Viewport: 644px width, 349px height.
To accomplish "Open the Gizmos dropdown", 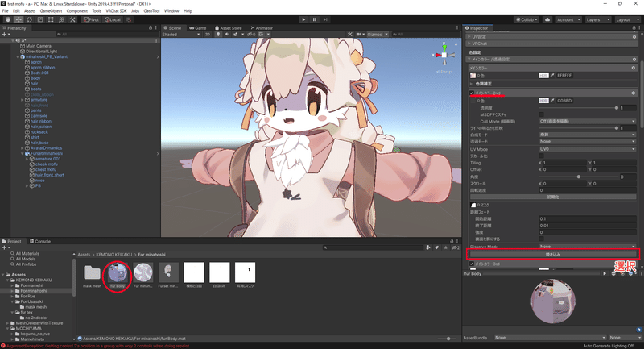I will click(378, 35).
